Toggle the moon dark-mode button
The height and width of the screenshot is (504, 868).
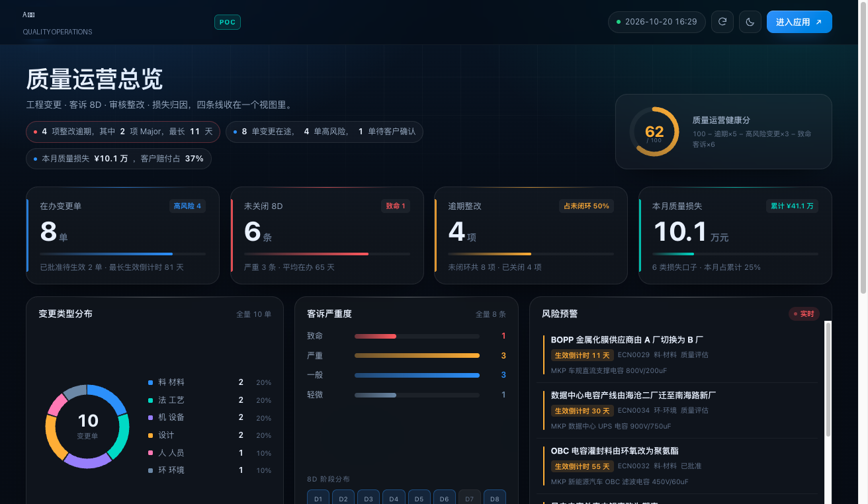point(750,22)
